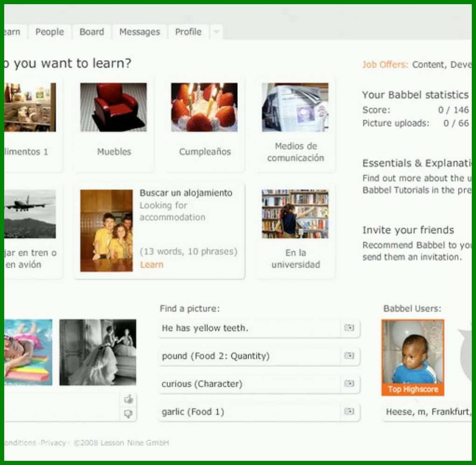Click Picture uploads value 0 / 66
This screenshot has width=476, height=465.
tap(456, 123)
